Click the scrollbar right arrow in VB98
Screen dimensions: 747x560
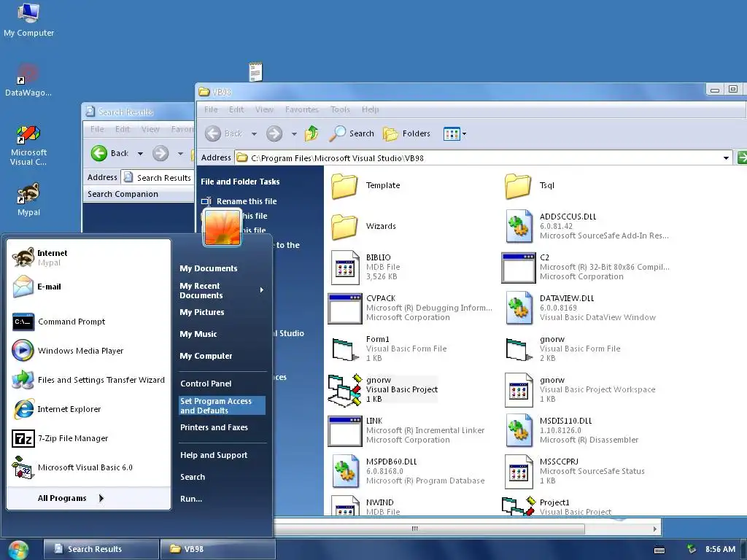click(x=655, y=529)
